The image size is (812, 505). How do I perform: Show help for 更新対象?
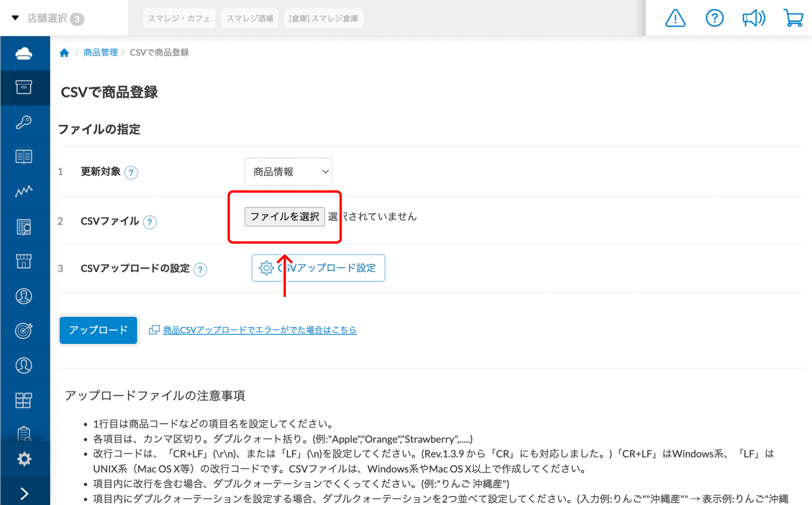131,173
